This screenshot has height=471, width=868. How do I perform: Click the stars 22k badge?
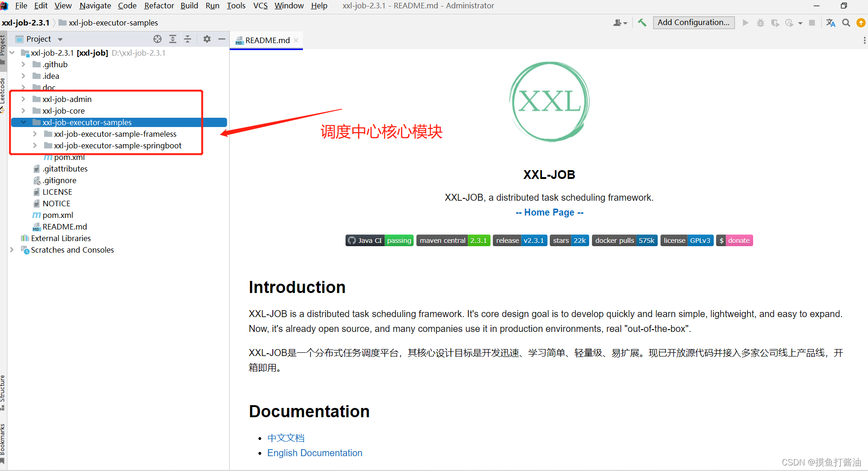[x=569, y=241]
